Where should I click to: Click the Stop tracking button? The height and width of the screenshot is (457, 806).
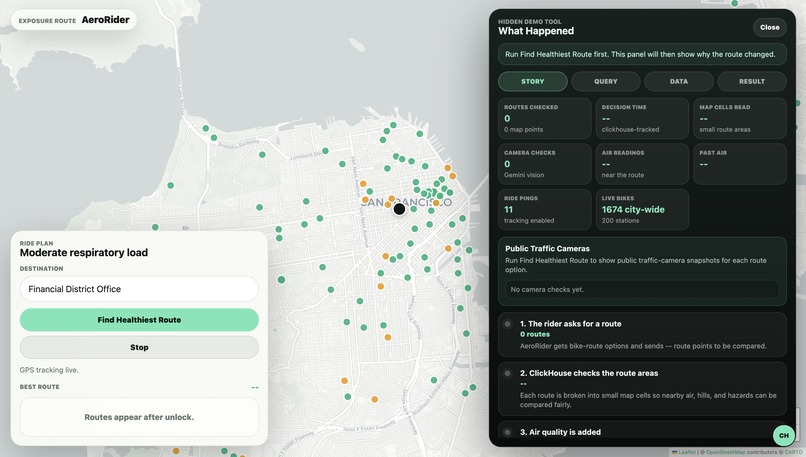pos(139,348)
